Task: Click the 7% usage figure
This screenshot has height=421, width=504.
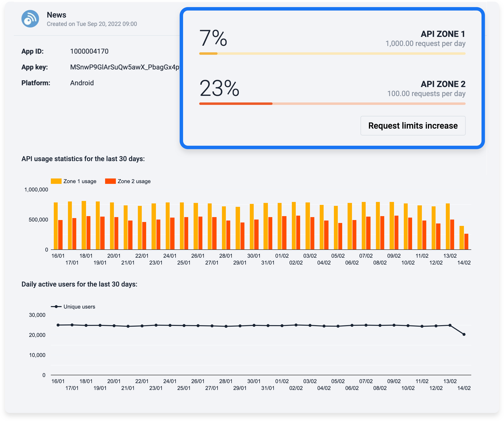Action: (213, 39)
